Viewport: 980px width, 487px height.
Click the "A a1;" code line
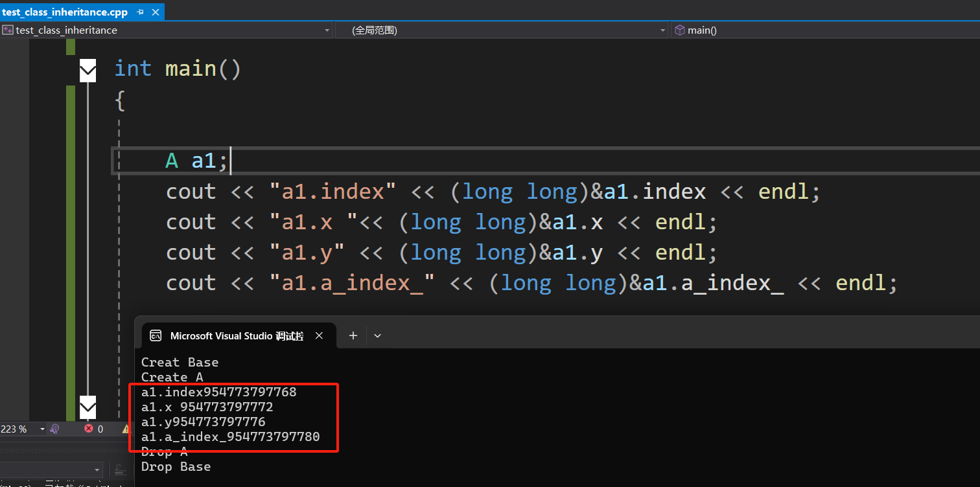point(197,161)
